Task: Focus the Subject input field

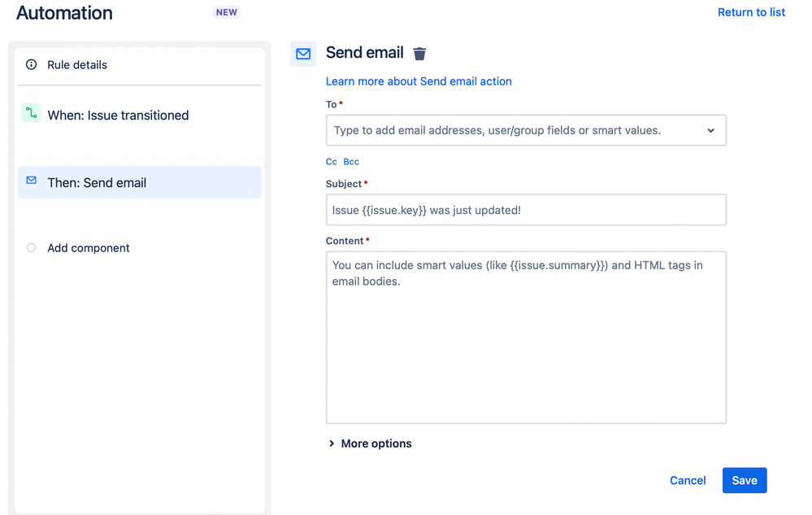Action: (526, 210)
